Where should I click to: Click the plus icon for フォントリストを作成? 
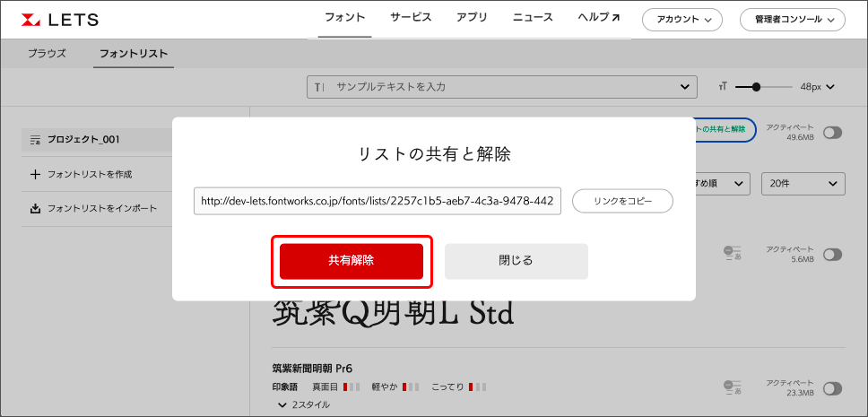pos(35,174)
